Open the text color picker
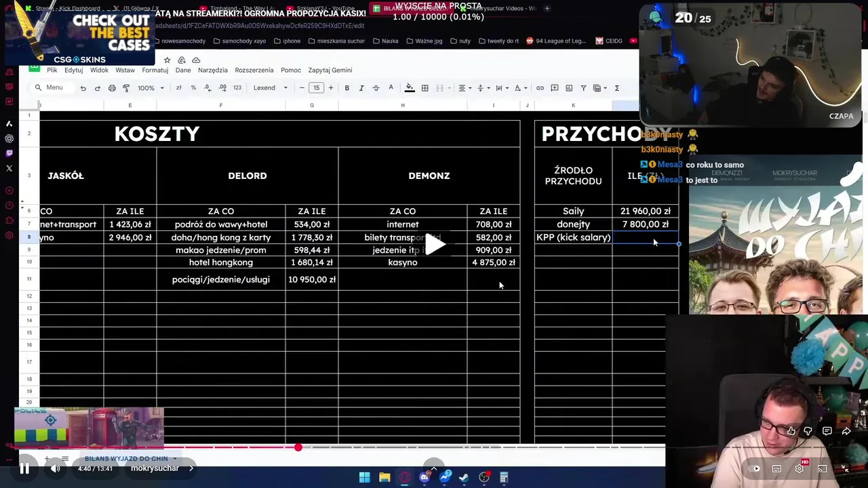This screenshot has width=868, height=488. pyautogui.click(x=391, y=88)
